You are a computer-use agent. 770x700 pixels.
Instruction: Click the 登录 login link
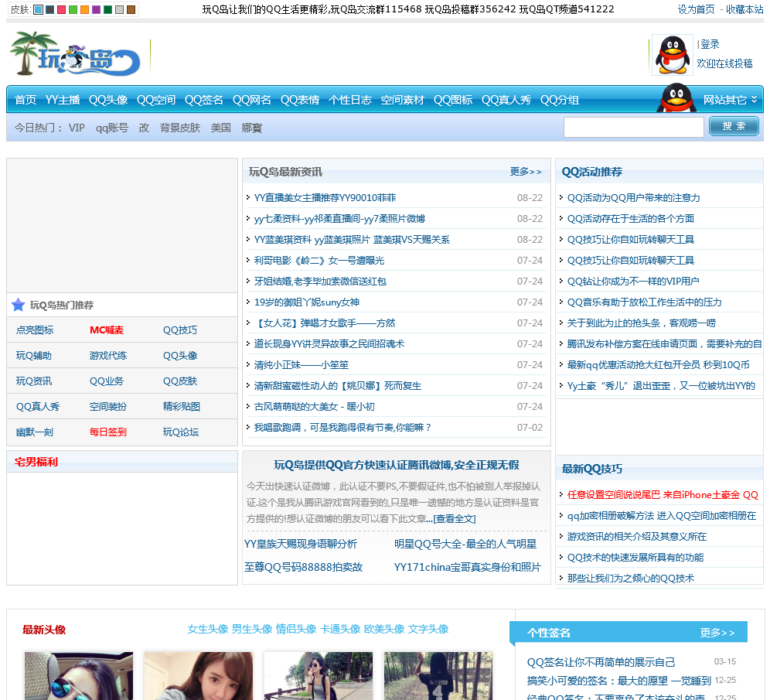pyautogui.click(x=710, y=44)
